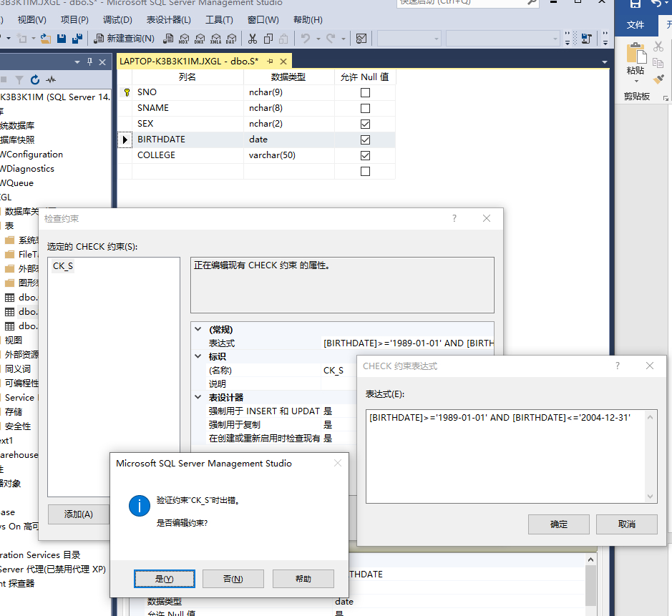The image size is (672, 616).
Task: Open the 表设计器(L) menu
Action: (168, 20)
